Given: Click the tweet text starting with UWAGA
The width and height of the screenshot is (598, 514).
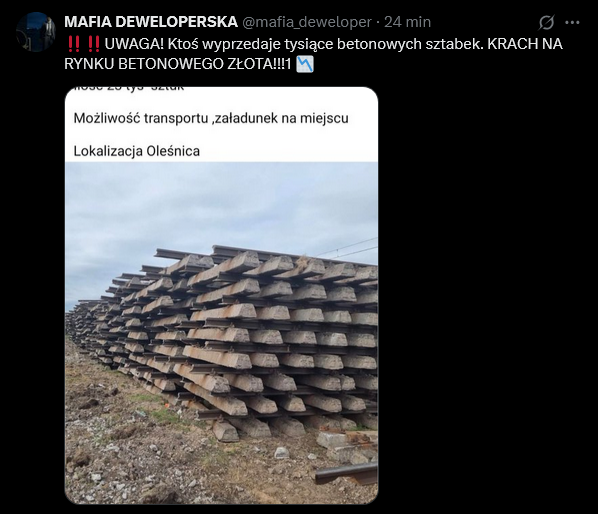Looking at the screenshot, I should 313,54.
